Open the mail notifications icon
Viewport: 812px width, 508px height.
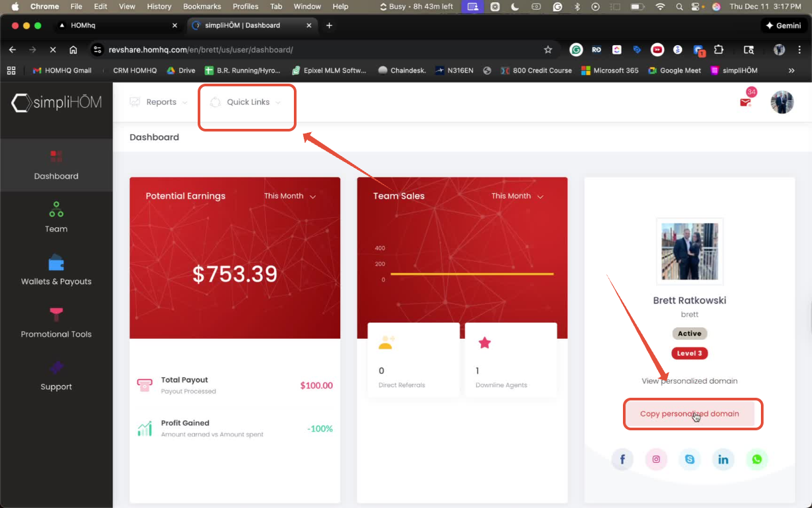pyautogui.click(x=746, y=102)
